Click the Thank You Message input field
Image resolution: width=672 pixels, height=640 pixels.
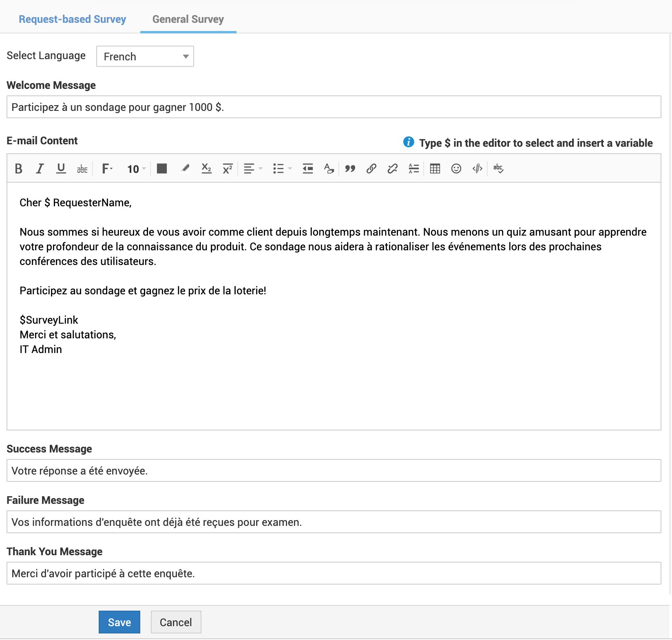click(334, 573)
